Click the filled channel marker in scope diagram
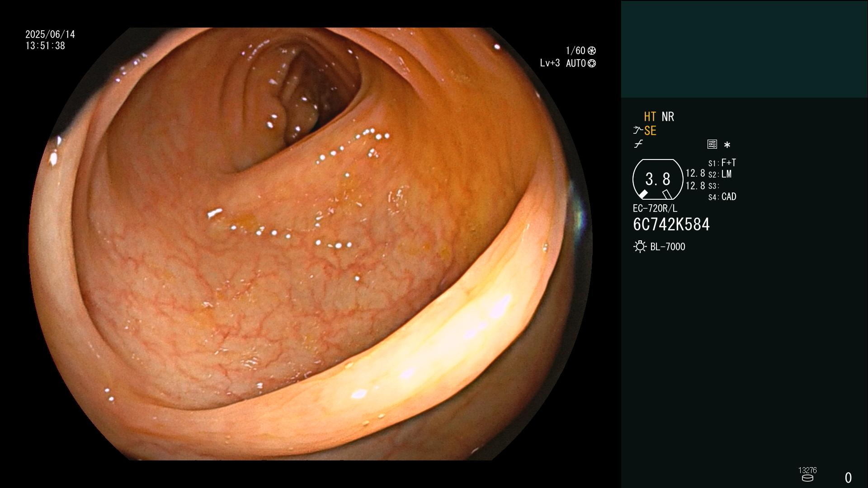This screenshot has width=868, height=488. coord(643,194)
